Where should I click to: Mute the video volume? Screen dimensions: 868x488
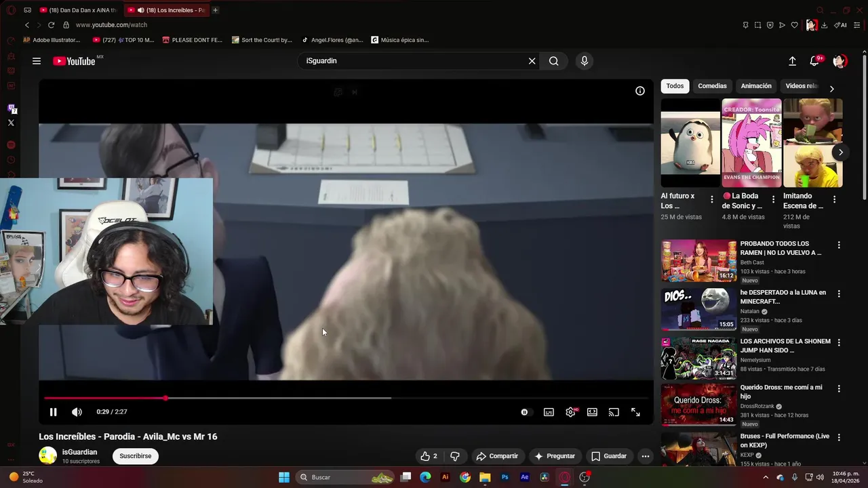click(77, 412)
